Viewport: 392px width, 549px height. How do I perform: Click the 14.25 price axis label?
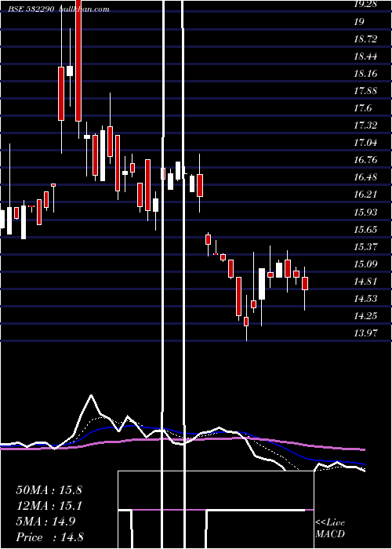[x=365, y=316]
